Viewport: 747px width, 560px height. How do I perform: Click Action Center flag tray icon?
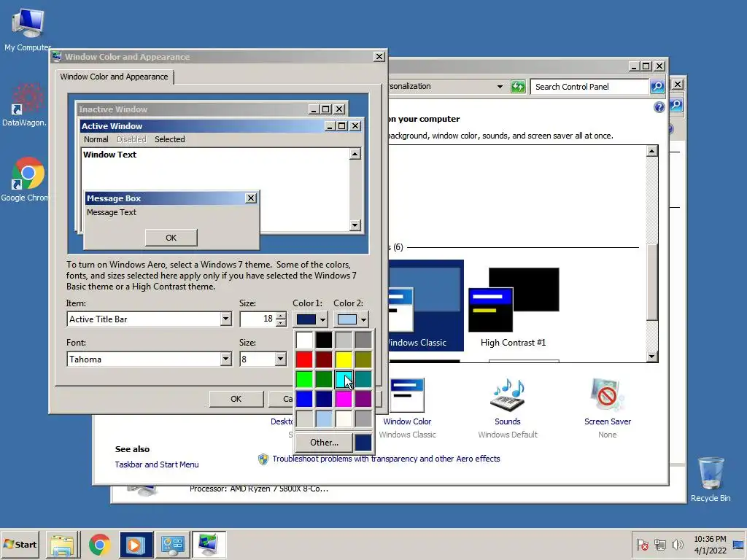pyautogui.click(x=642, y=545)
